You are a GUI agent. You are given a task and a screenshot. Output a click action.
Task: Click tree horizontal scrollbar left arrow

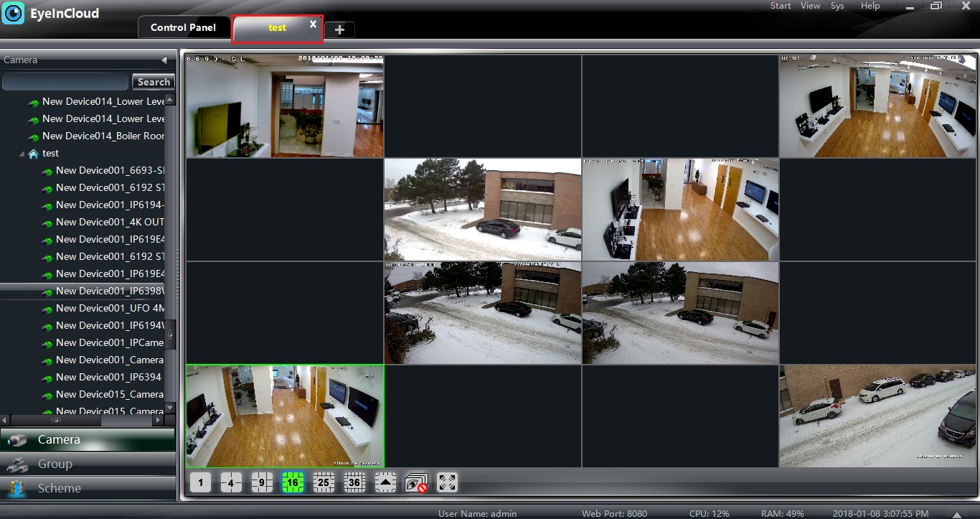(x=5, y=420)
